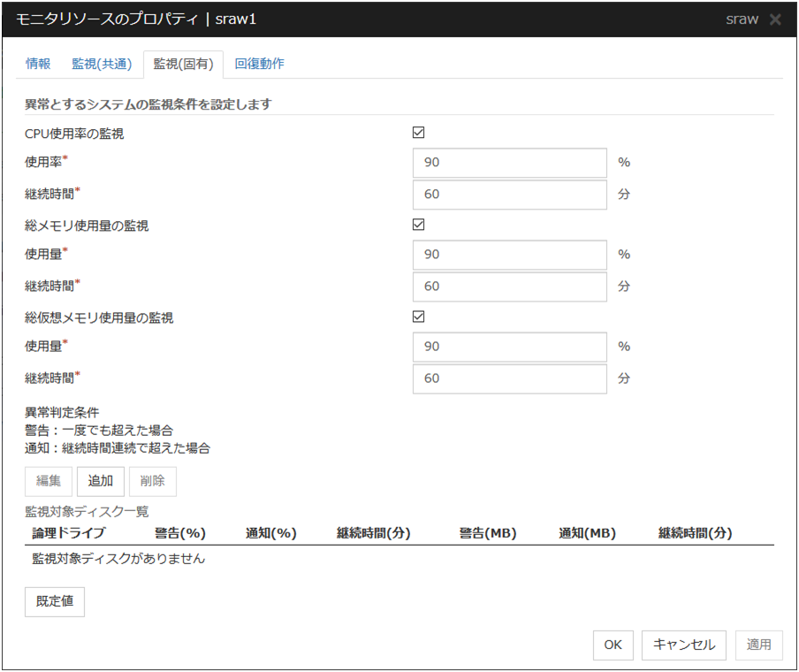Select the CPU 継続時間 field showing 60
The width and height of the screenshot is (799, 672).
pyautogui.click(x=509, y=195)
